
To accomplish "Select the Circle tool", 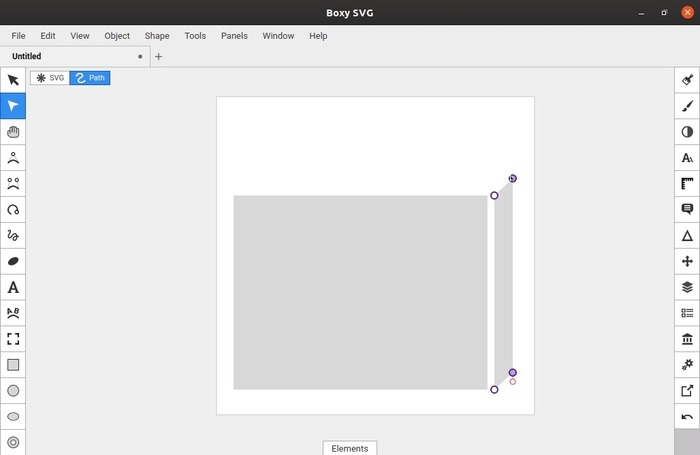I will tap(13, 391).
